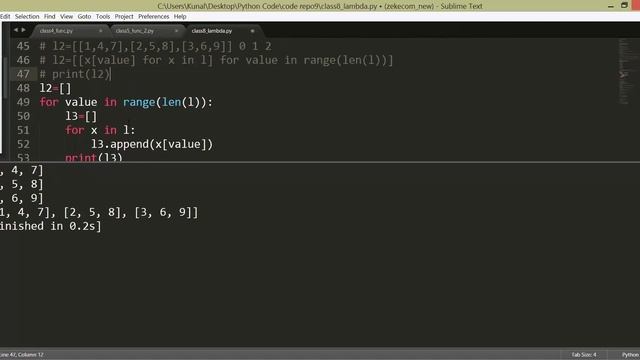Click the output row ending "6, 9]"

pyautogui.click(x=22, y=198)
